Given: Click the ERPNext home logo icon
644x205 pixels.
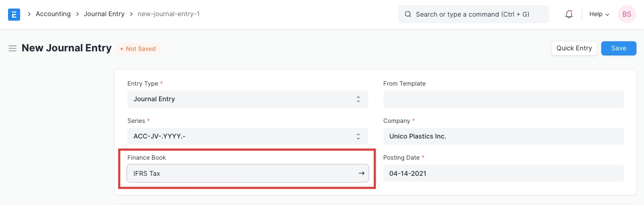Looking at the screenshot, I should 14,14.
